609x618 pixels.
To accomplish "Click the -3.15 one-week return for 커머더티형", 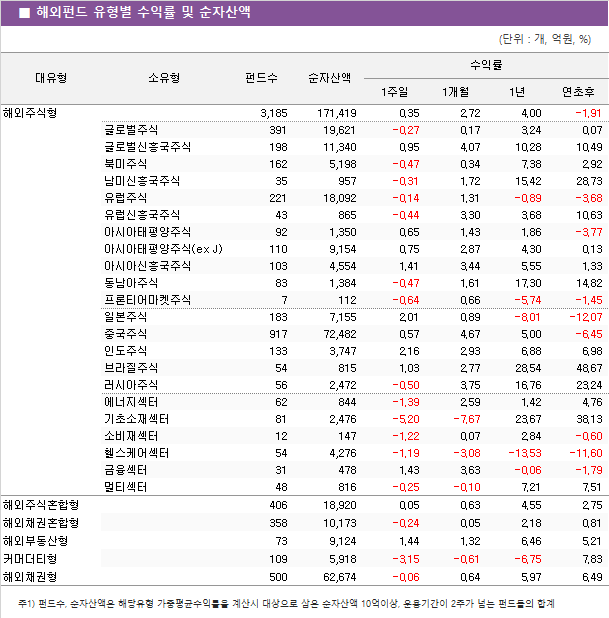I will pos(406,559).
